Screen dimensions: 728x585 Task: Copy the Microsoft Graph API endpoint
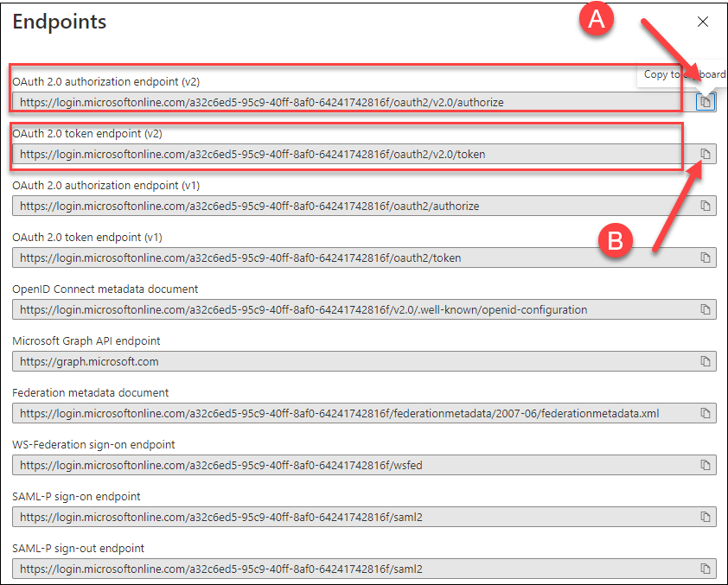706,361
